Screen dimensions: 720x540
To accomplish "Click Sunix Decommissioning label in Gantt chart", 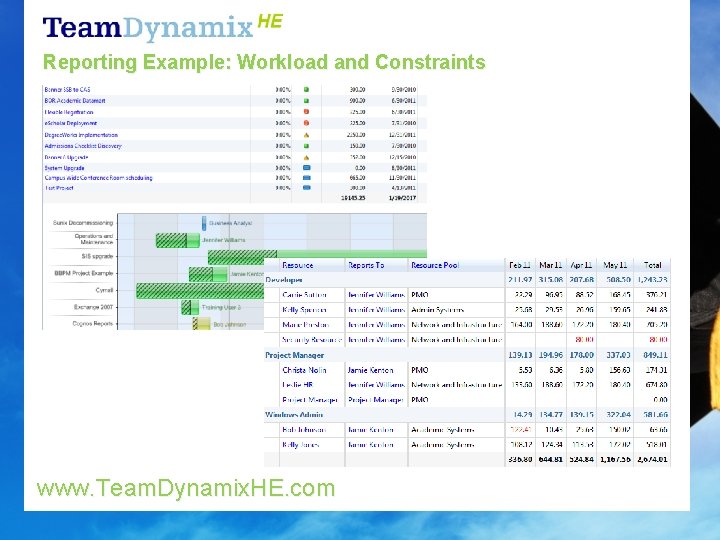I will click(x=83, y=223).
